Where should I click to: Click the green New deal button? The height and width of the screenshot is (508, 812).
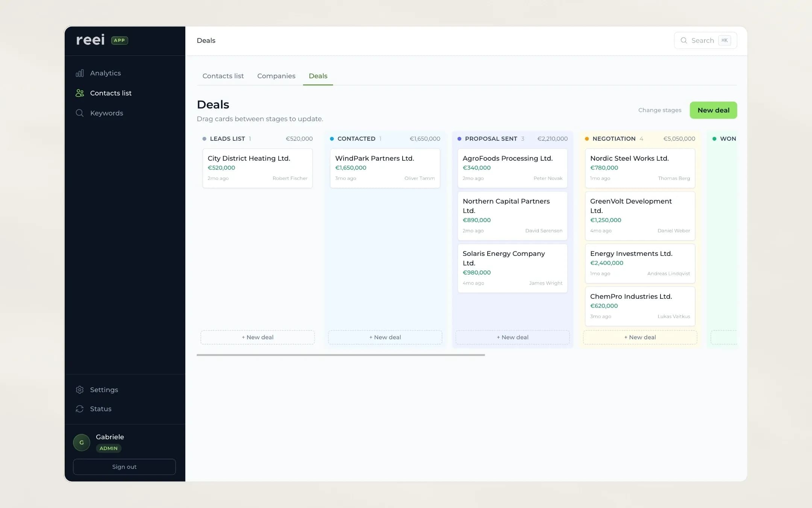pyautogui.click(x=713, y=110)
